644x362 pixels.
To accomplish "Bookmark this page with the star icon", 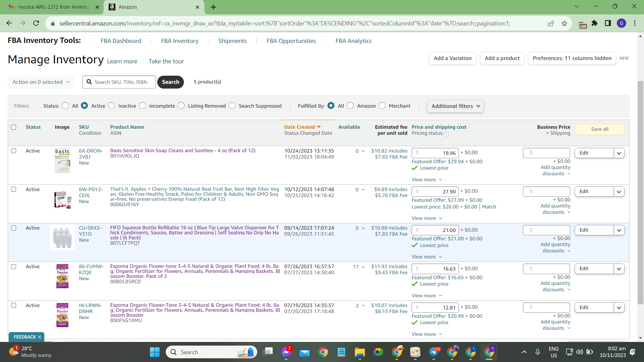I will [x=564, y=23].
